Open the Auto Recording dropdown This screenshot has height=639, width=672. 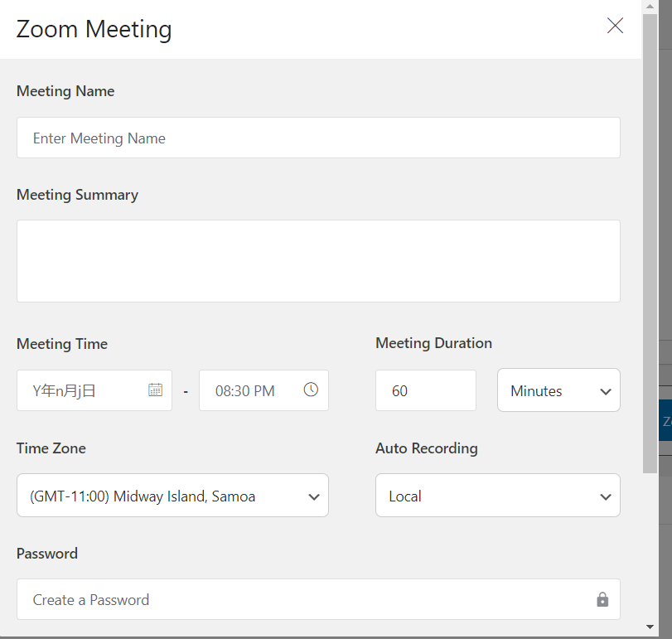pyautogui.click(x=497, y=496)
